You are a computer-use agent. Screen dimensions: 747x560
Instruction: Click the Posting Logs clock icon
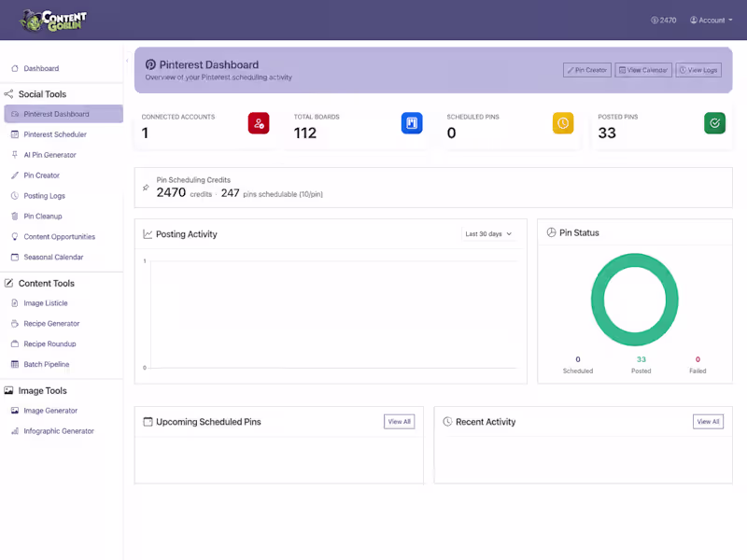15,196
